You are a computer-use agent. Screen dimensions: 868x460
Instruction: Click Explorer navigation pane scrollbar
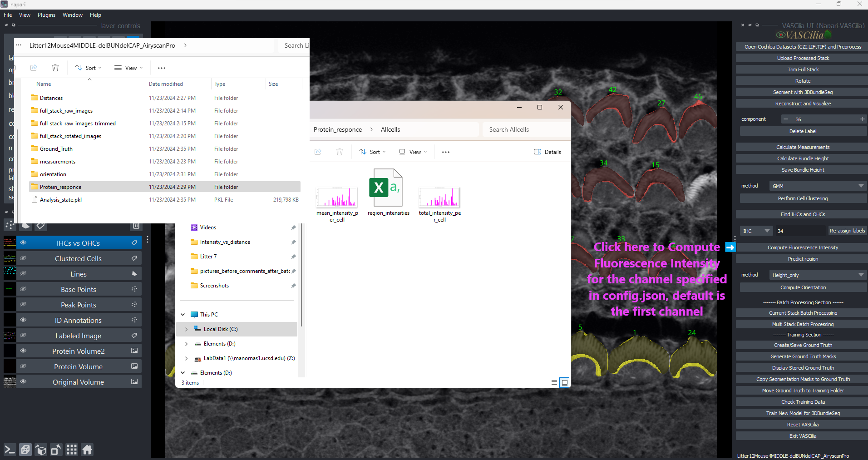[x=301, y=275]
